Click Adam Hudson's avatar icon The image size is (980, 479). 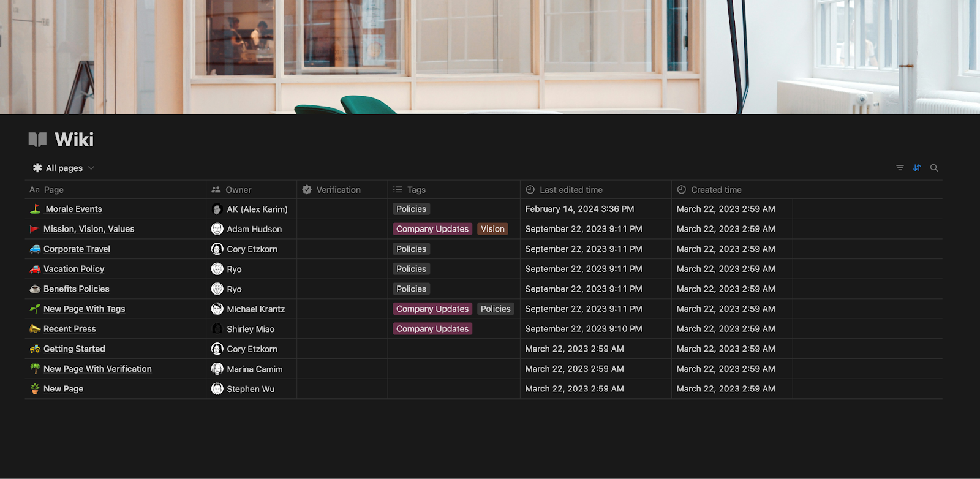click(217, 229)
